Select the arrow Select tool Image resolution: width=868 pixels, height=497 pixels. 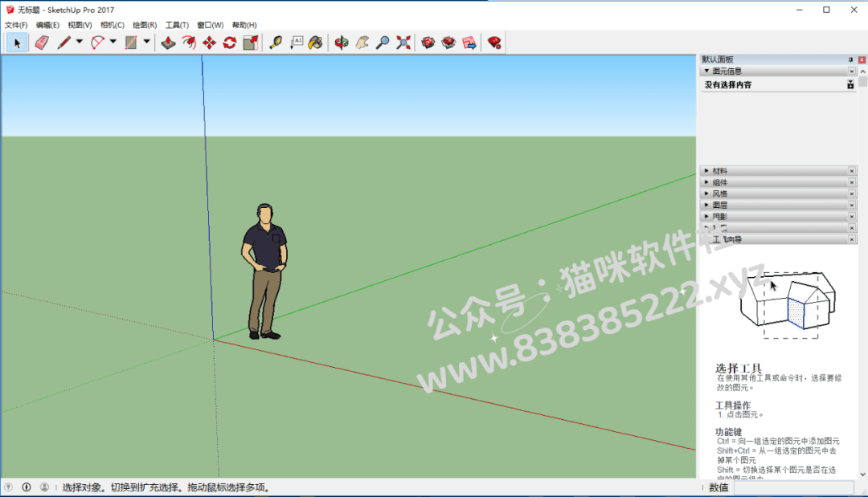click(17, 43)
